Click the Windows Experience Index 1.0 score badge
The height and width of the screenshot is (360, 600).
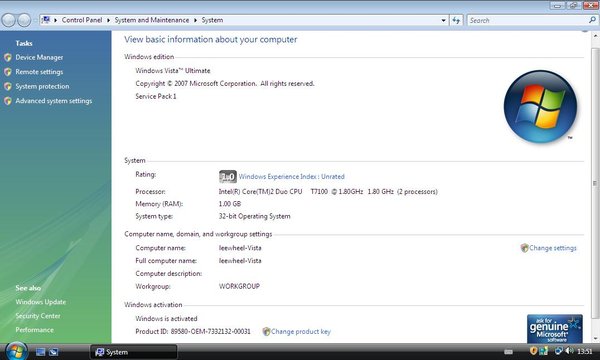(x=228, y=177)
